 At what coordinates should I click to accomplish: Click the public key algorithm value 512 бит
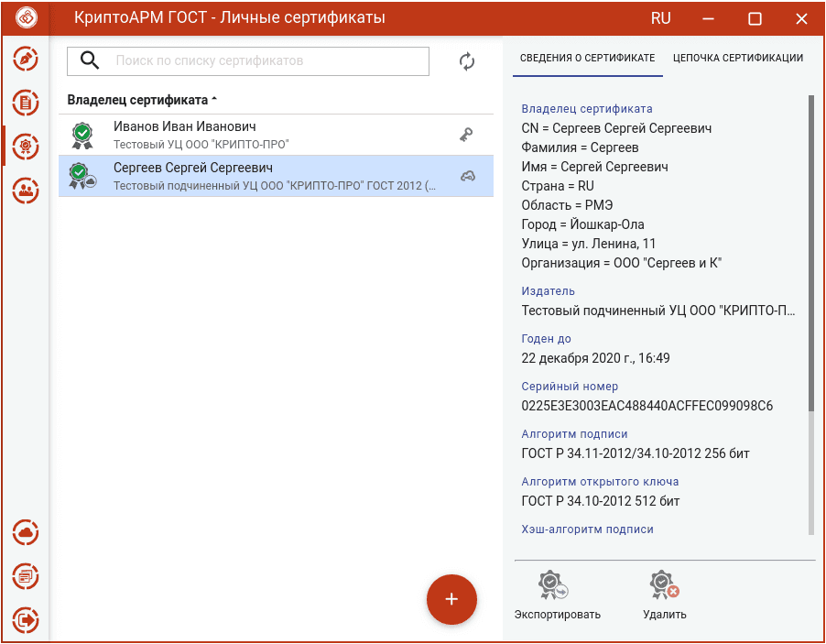[601, 501]
